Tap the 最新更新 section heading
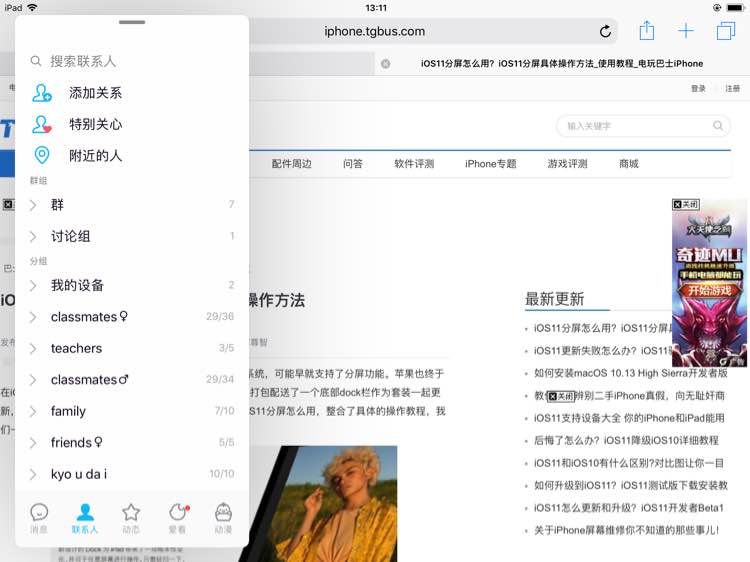 (x=554, y=299)
